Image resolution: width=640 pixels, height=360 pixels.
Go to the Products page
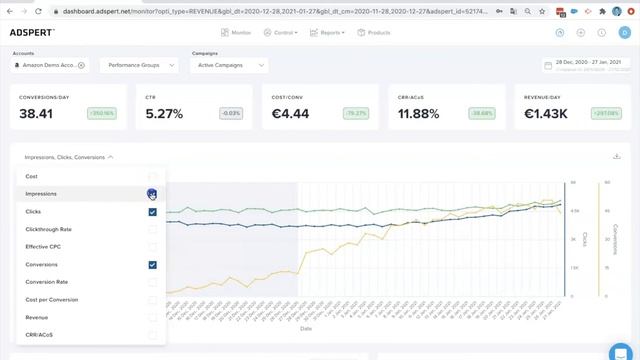coord(373,33)
